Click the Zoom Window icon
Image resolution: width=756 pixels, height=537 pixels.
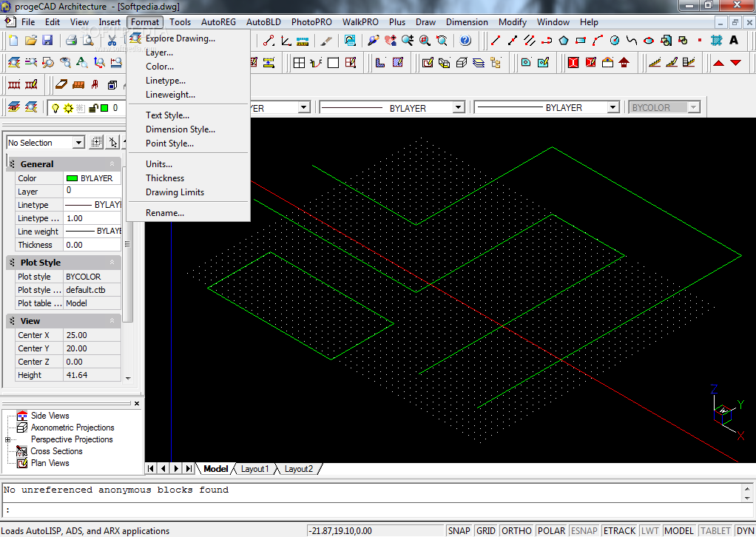425,41
